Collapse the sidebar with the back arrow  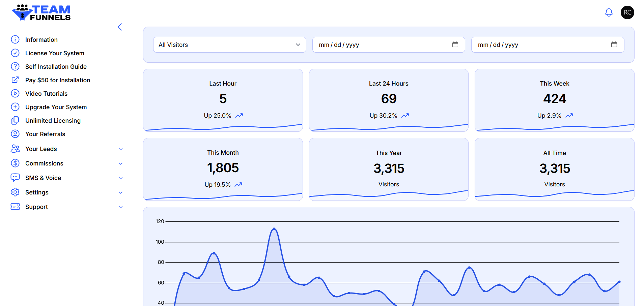(120, 27)
